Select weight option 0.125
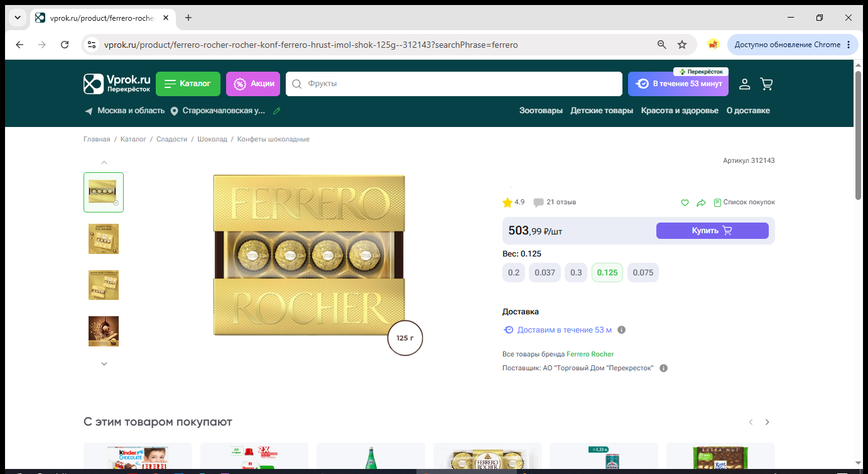 pyautogui.click(x=607, y=273)
